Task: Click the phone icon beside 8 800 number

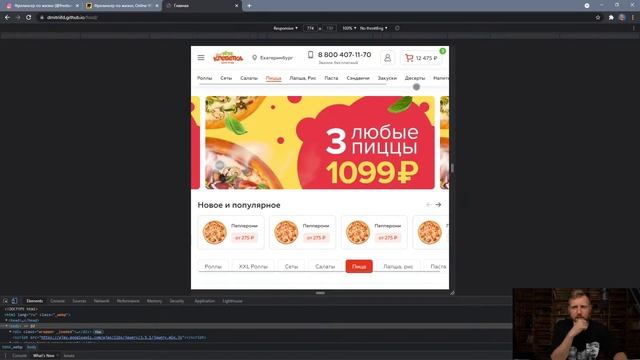Action: coord(310,55)
